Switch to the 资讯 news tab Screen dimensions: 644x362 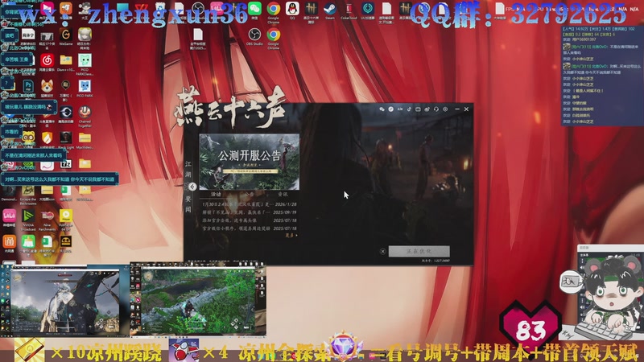point(283,194)
